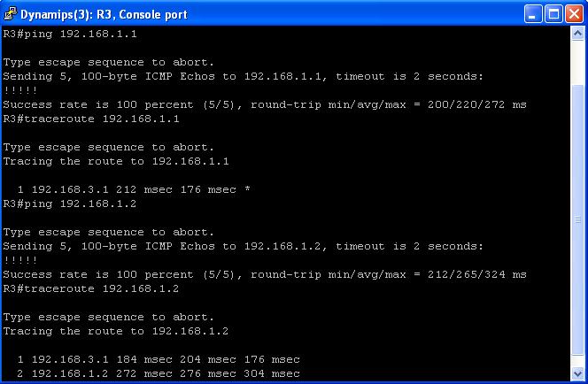
Task: Close the Dynamips R3 console
Action: [574, 14]
